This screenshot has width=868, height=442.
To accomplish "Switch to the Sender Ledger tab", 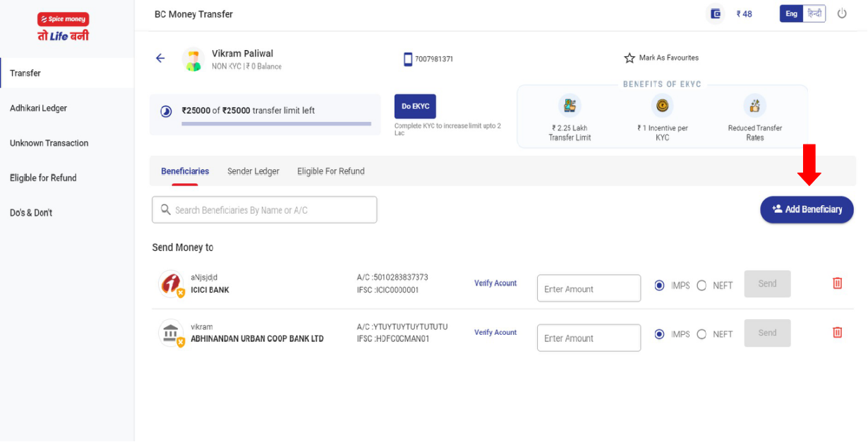I will [253, 171].
